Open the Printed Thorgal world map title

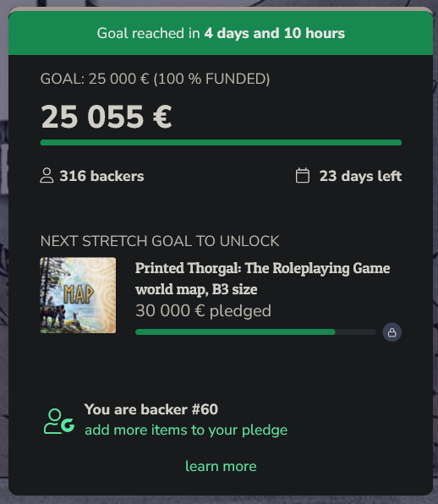(x=262, y=278)
